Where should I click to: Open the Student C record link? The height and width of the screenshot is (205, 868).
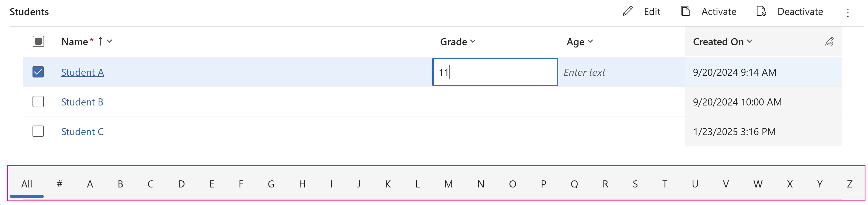(83, 131)
